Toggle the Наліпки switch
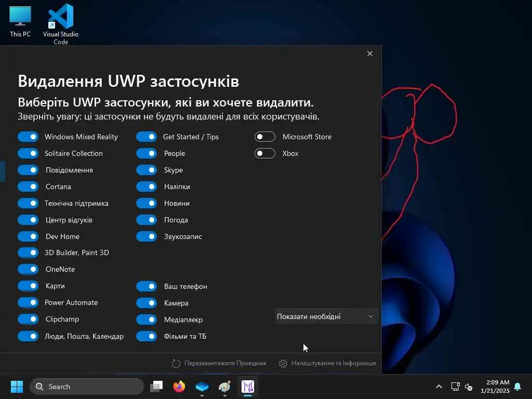532x399 pixels. click(x=147, y=187)
